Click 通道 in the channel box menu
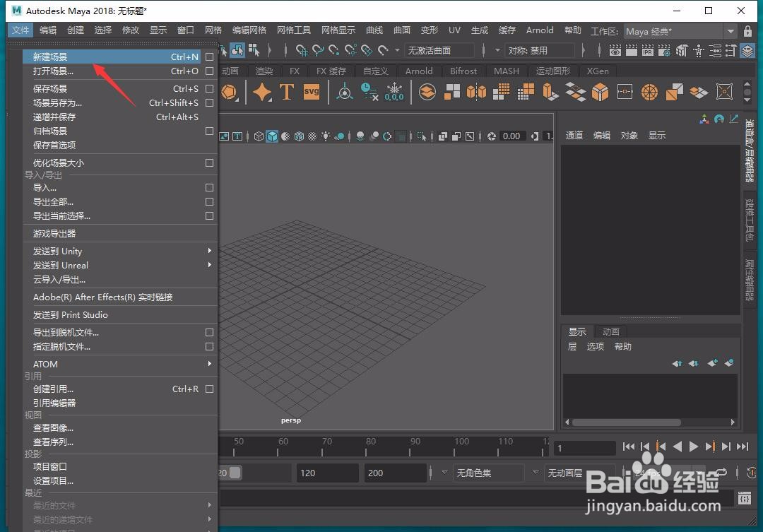 574,136
